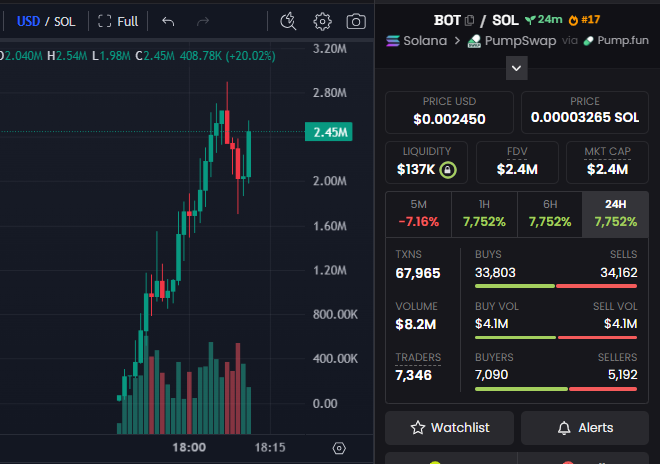Click the BUYERS count 7,090
Viewport: 660px width, 464px height.
(491, 374)
